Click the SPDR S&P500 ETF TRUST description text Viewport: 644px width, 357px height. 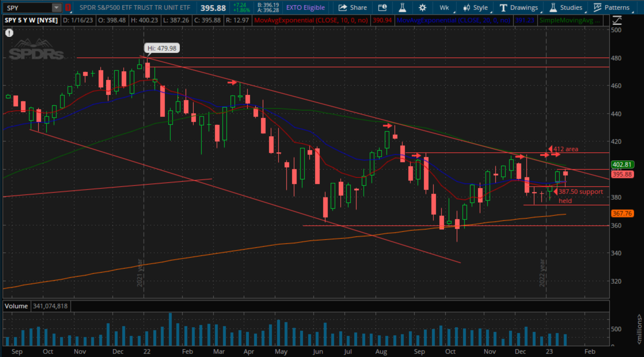click(x=135, y=8)
